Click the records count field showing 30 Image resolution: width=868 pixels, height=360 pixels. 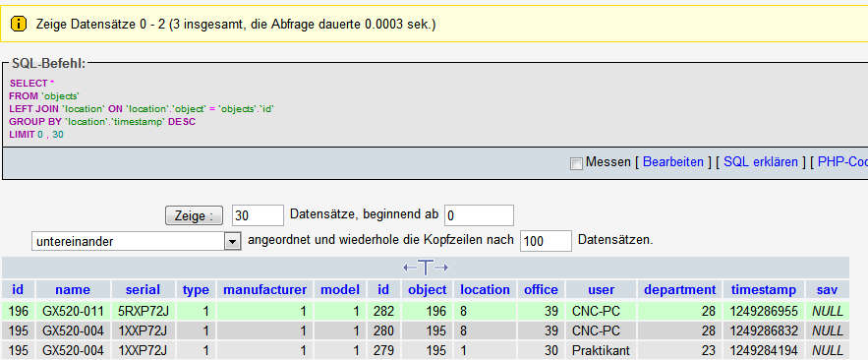coord(258,214)
